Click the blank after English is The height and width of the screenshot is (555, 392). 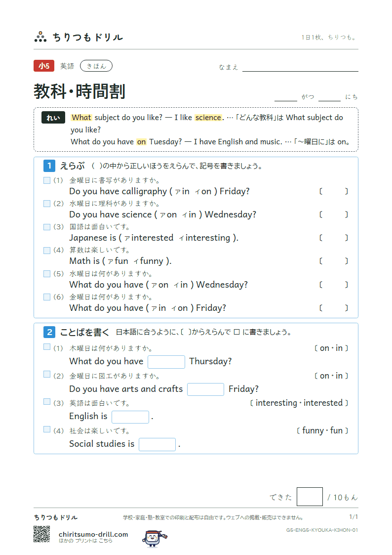(x=130, y=417)
